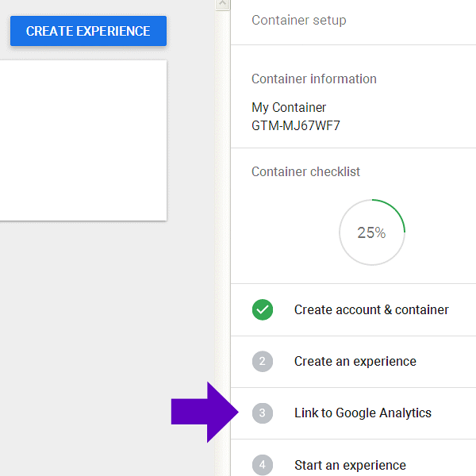Click the empty white experience card
The height and width of the screenshot is (476, 476).
(x=83, y=140)
